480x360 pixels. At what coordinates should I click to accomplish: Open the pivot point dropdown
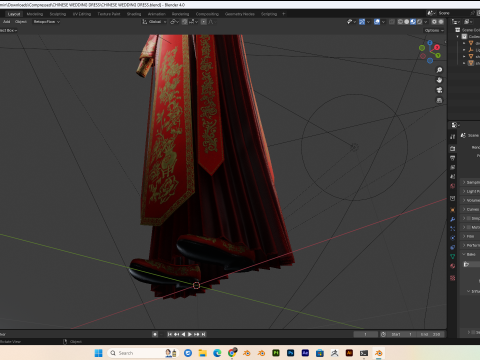(175, 22)
